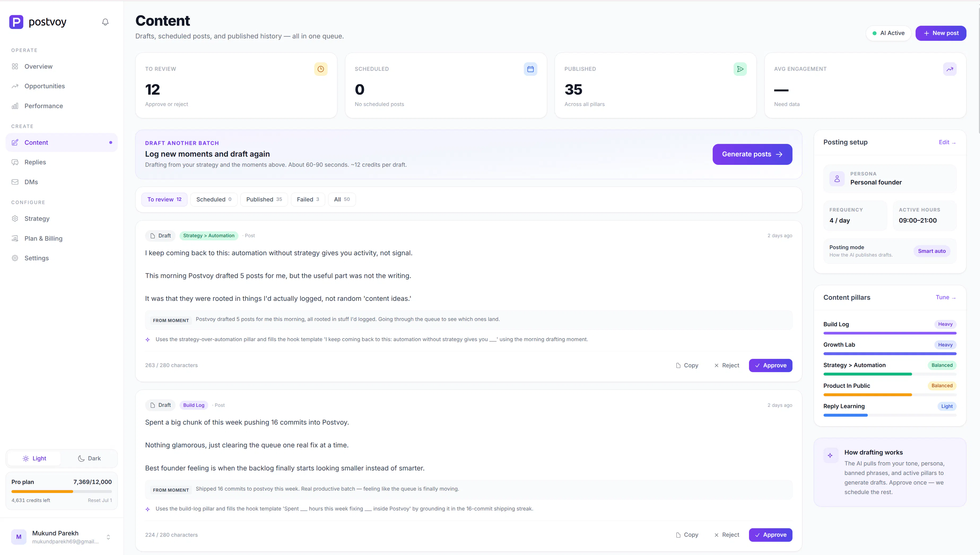This screenshot has width=980, height=555.
Task: Click 'Mukund Parekh' account name
Action: click(55, 533)
